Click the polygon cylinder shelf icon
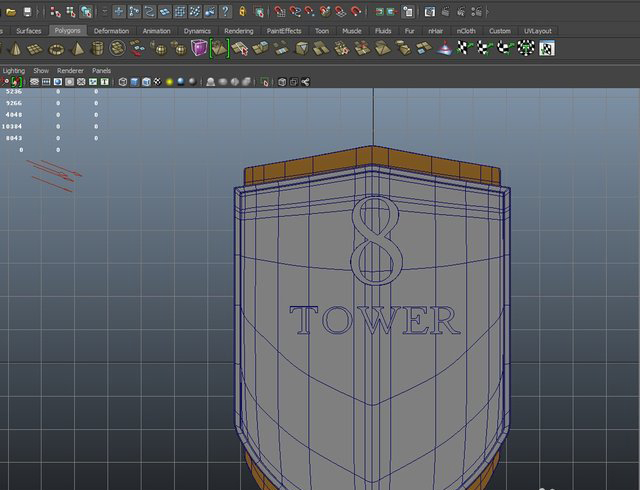This screenshot has height=490, width=640. (98, 48)
